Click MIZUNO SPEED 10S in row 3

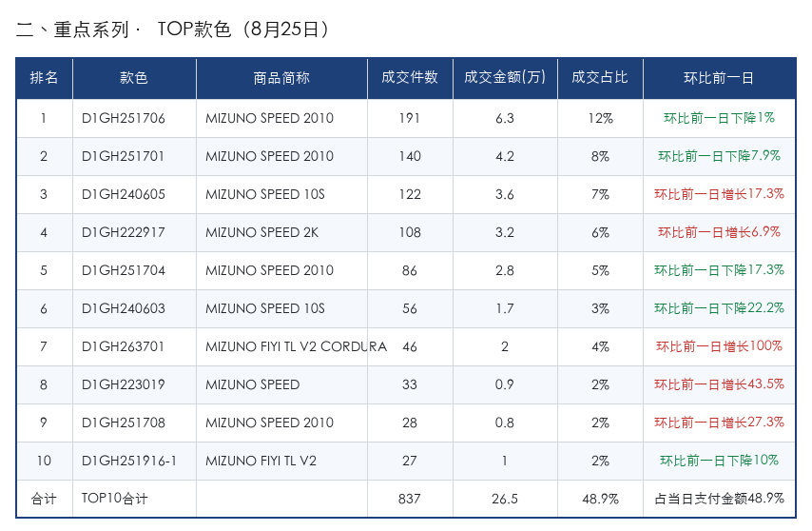point(265,194)
